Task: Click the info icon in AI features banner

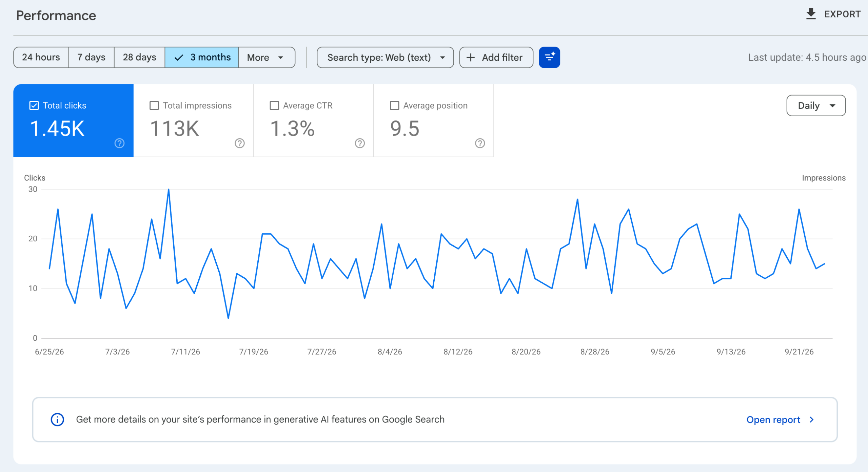Action: (57, 419)
